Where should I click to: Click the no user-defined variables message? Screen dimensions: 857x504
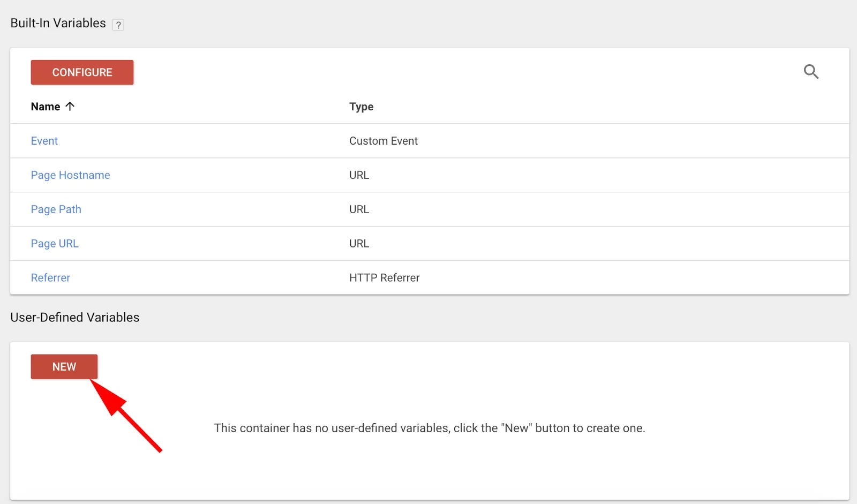click(430, 428)
